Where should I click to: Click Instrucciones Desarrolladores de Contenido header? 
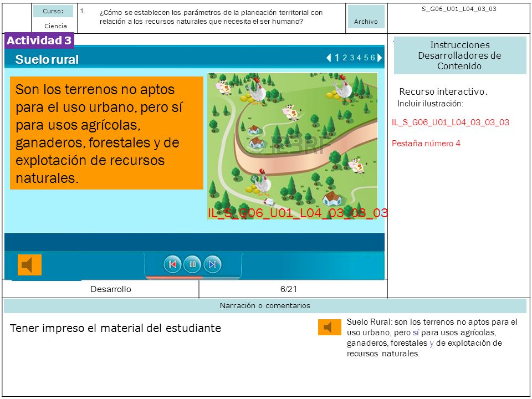pos(460,55)
